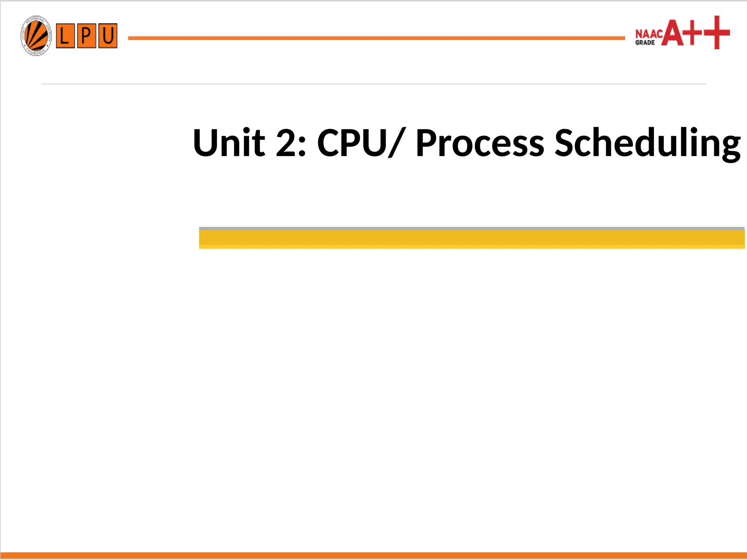Click the orange header line
The height and width of the screenshot is (560, 747).
click(376, 38)
